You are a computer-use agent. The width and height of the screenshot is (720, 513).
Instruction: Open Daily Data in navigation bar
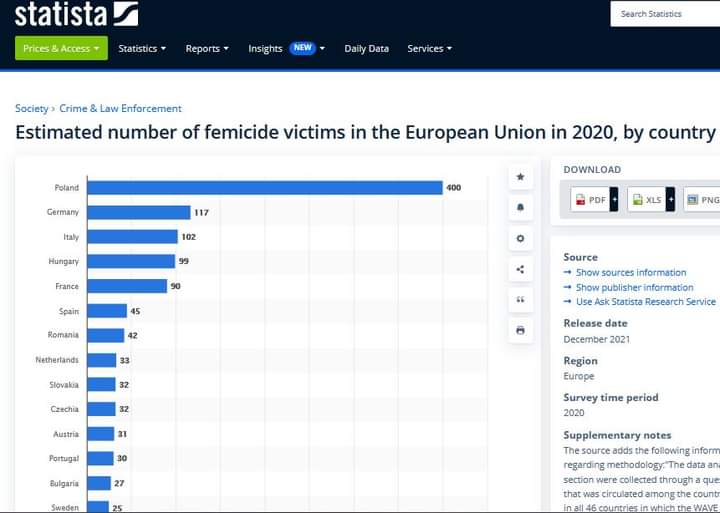366,49
